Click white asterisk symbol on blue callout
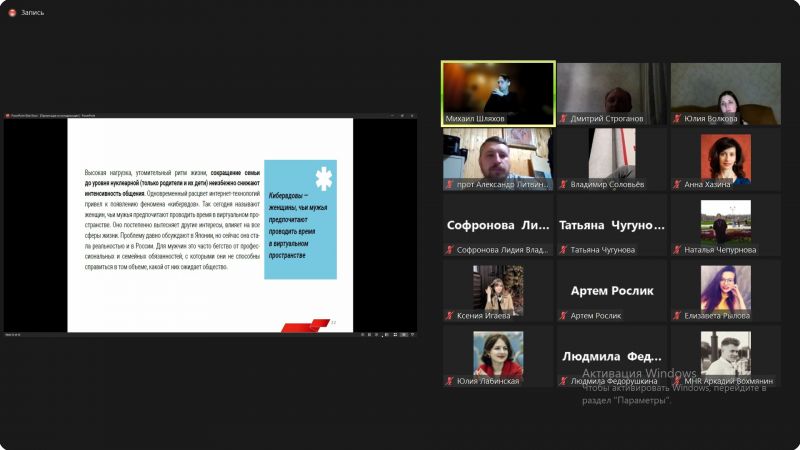The width and height of the screenshot is (800, 450). coord(323,179)
